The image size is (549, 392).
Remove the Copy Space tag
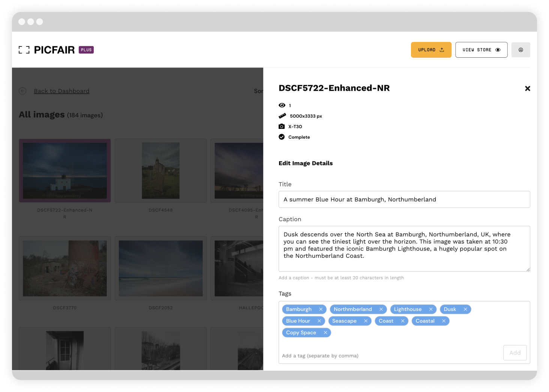(325, 332)
